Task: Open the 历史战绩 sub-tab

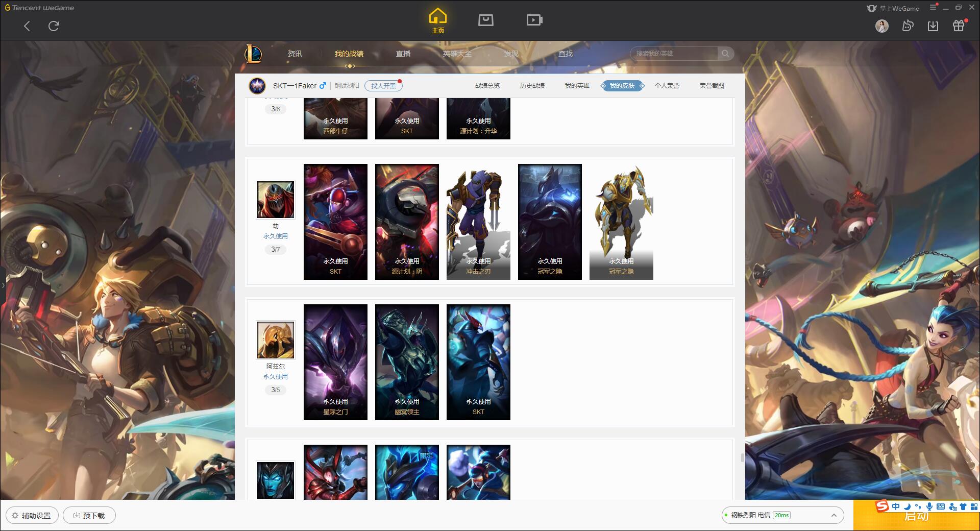Action: [x=532, y=86]
